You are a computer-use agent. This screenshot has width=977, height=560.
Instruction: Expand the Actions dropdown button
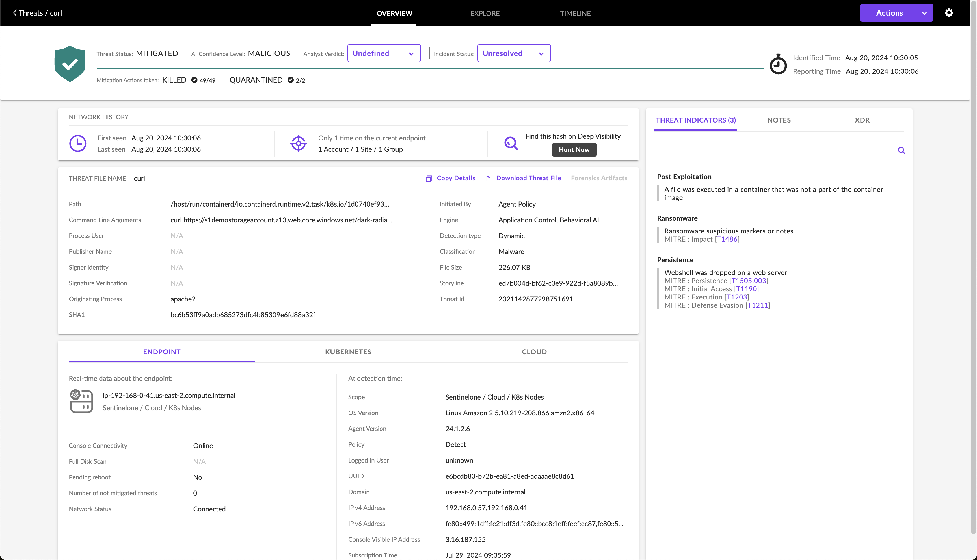[896, 13]
